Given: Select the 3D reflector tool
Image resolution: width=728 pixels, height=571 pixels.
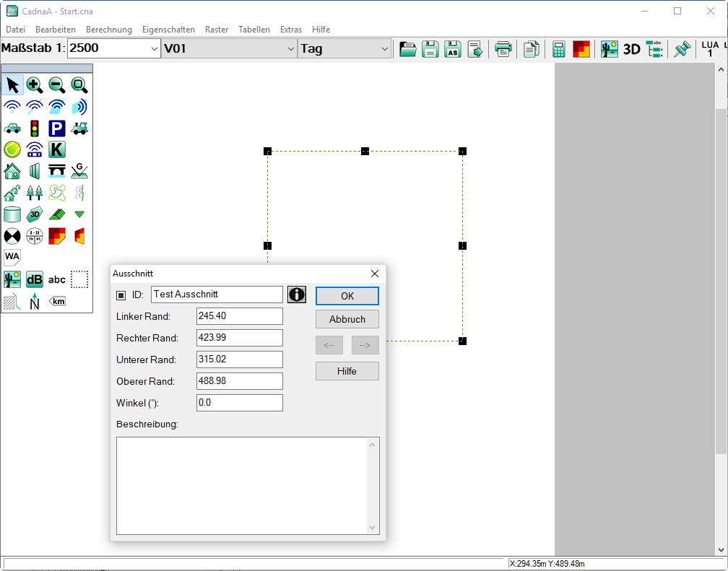Looking at the screenshot, I should click(x=35, y=214).
